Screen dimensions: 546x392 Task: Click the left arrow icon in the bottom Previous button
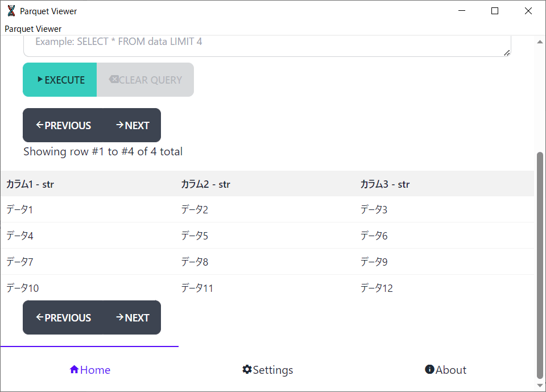point(40,317)
